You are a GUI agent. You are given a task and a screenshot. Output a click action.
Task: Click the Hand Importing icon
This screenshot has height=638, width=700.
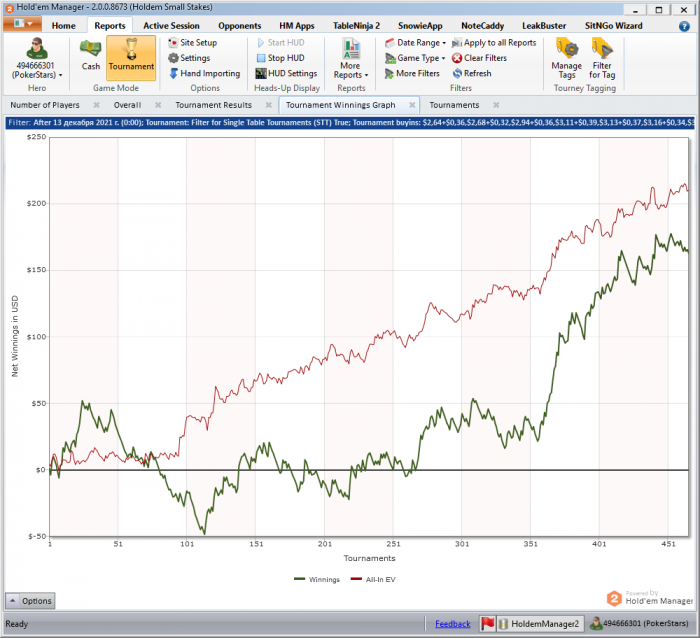click(173, 74)
